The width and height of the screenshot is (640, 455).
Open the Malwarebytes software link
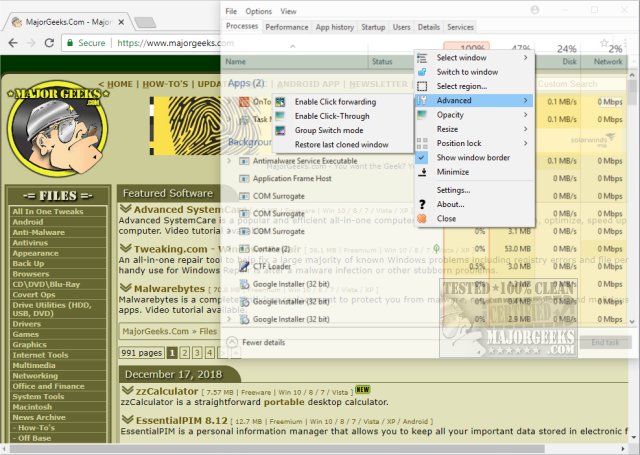[169, 289]
